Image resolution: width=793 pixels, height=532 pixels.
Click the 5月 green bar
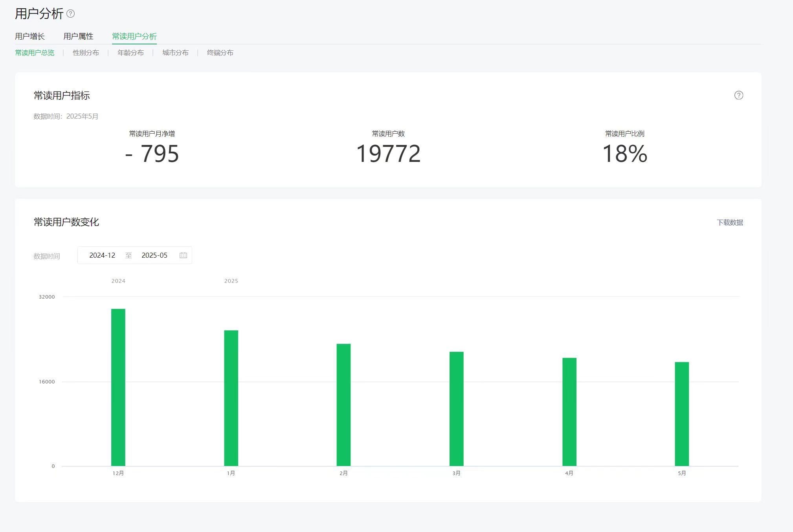(x=682, y=414)
